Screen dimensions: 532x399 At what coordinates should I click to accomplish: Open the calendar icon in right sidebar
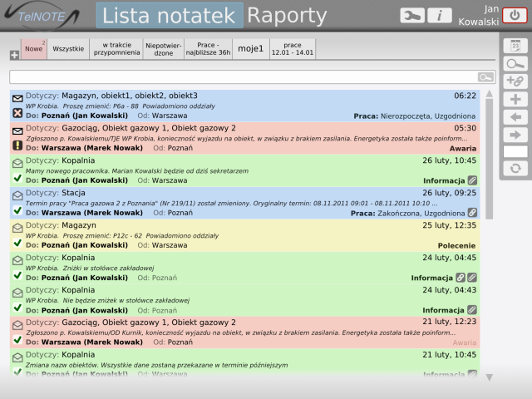[x=515, y=46]
